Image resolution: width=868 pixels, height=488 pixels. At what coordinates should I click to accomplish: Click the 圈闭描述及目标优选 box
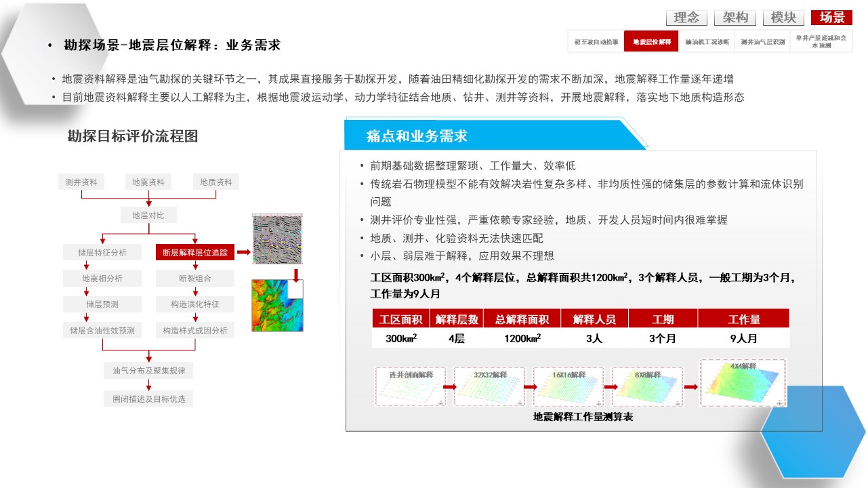click(x=148, y=399)
